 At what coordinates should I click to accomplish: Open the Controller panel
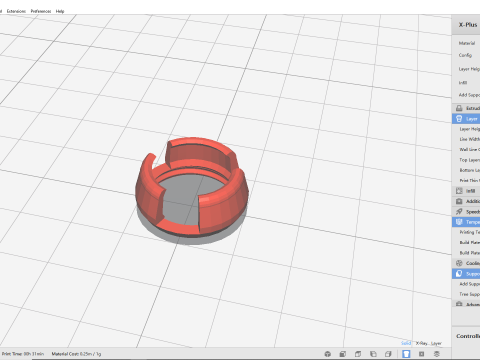point(468,336)
